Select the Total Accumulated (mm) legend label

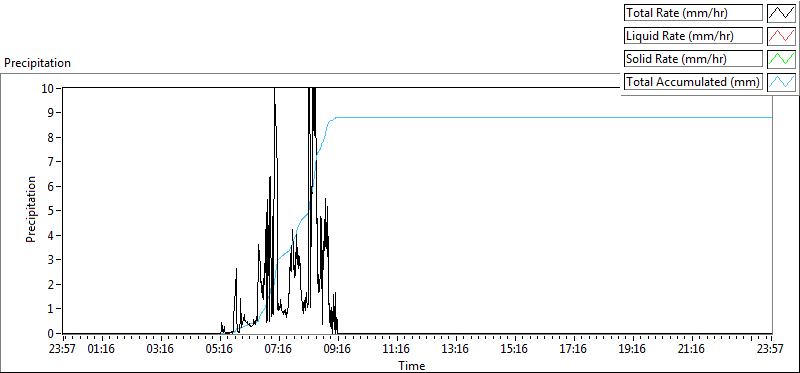(x=693, y=82)
